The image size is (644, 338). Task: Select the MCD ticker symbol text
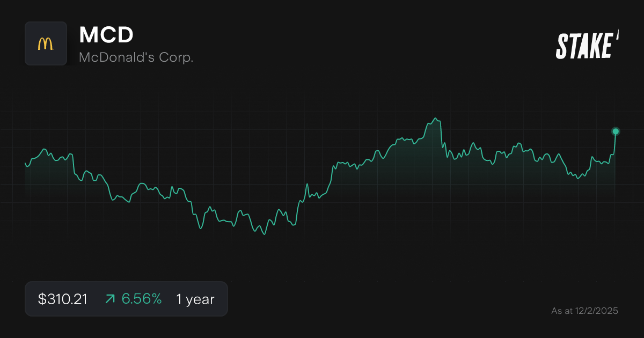[x=106, y=35]
